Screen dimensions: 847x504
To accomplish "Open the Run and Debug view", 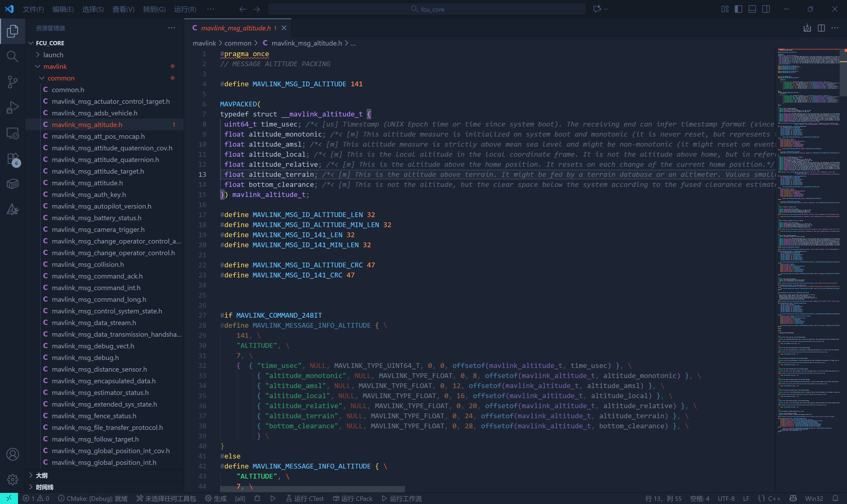I will point(12,107).
